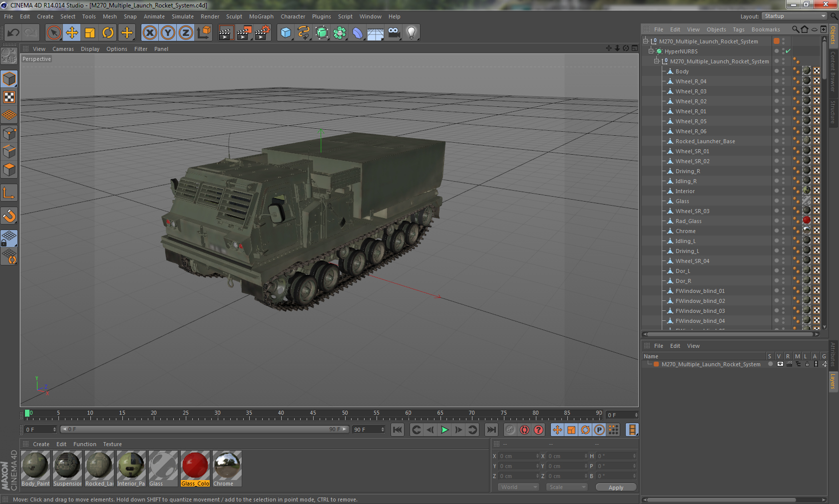Open the viewport Filter menu
The width and height of the screenshot is (839, 504).
click(x=141, y=49)
